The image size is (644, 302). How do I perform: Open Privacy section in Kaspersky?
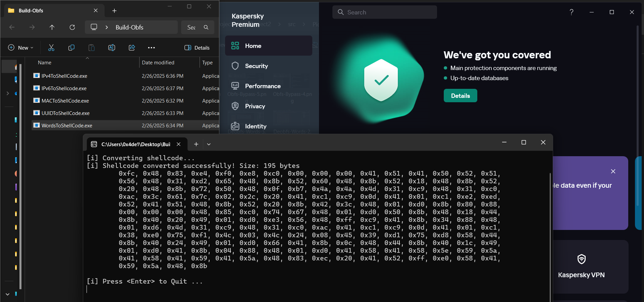(x=269, y=106)
